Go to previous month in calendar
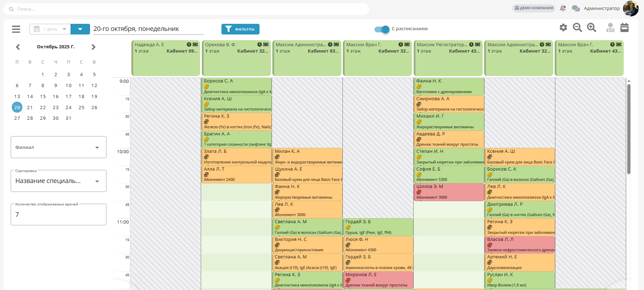644x290 pixels. [18, 47]
